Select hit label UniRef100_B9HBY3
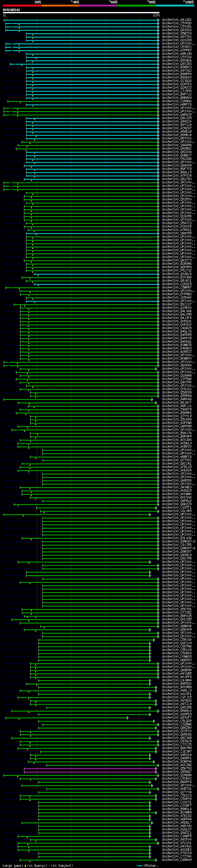197x868 pixels. [177, 67]
